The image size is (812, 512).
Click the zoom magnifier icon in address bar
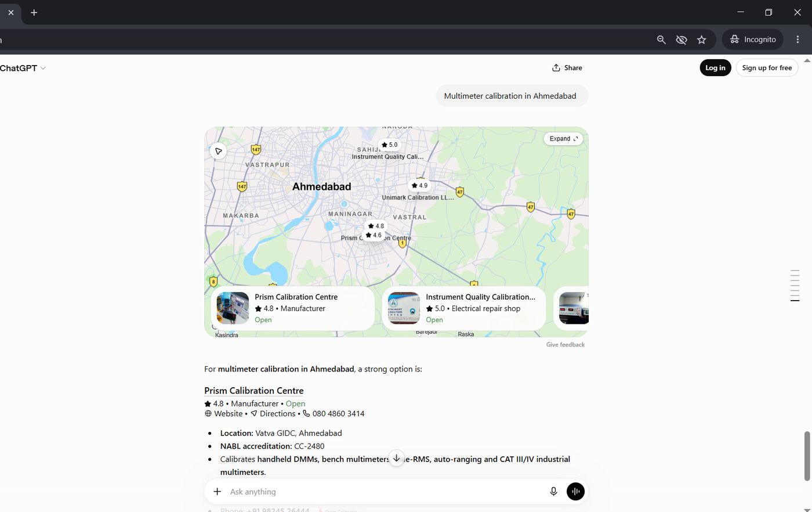[661, 39]
